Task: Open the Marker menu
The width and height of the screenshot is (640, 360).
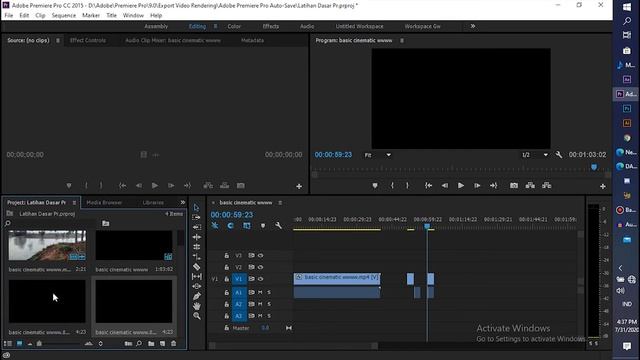Action: tap(91, 15)
